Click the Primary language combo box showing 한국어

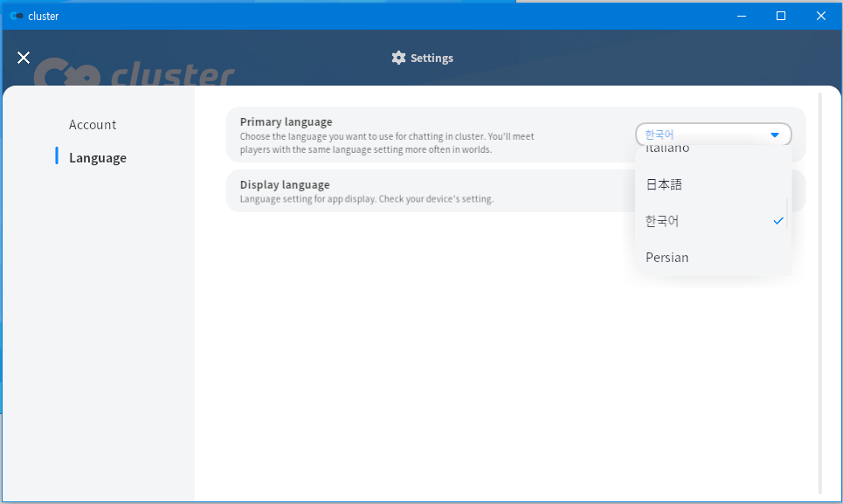click(714, 135)
